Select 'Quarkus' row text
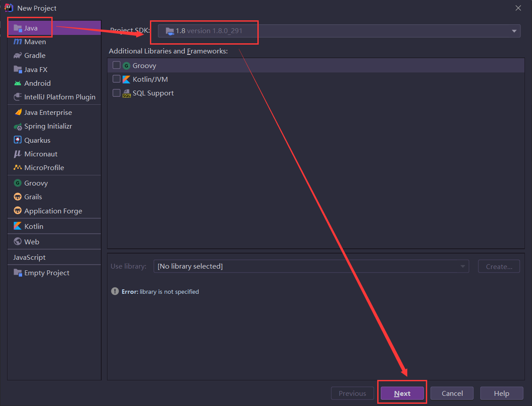 38,140
